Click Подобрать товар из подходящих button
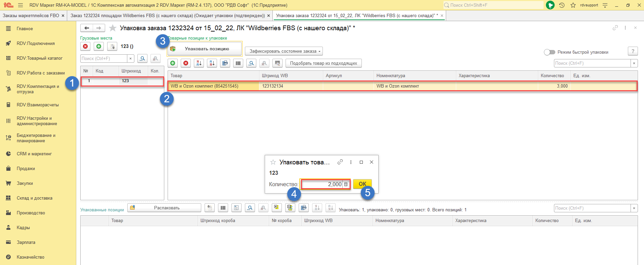This screenshot has height=265, width=644. [x=324, y=63]
